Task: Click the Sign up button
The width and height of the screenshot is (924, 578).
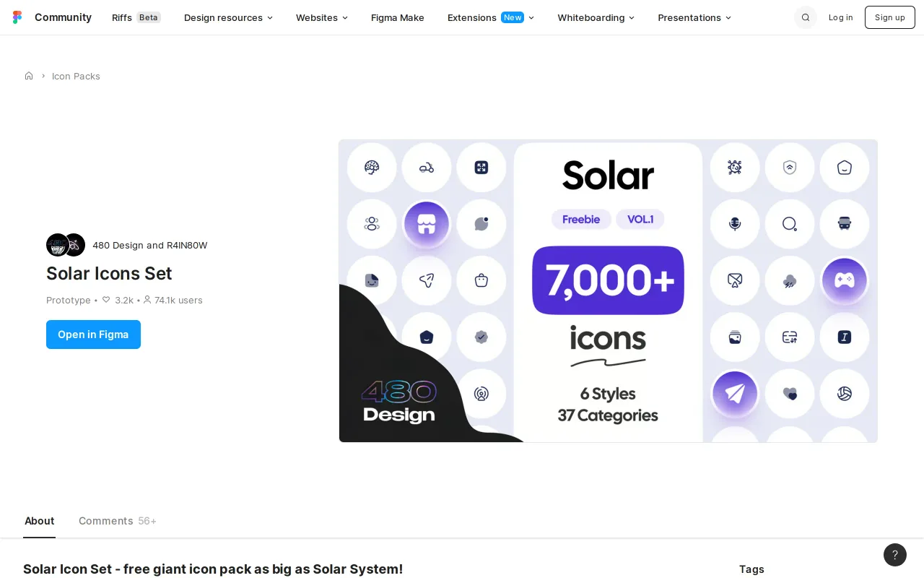Action: (889, 17)
